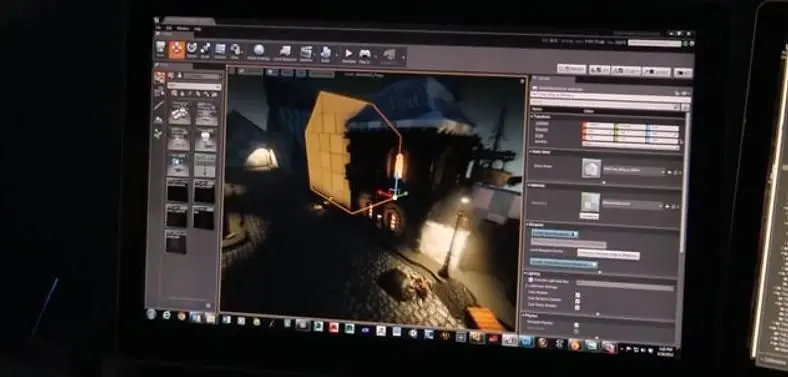Click the Perspective viewport view button
This screenshot has width=788, height=377.
point(250,72)
